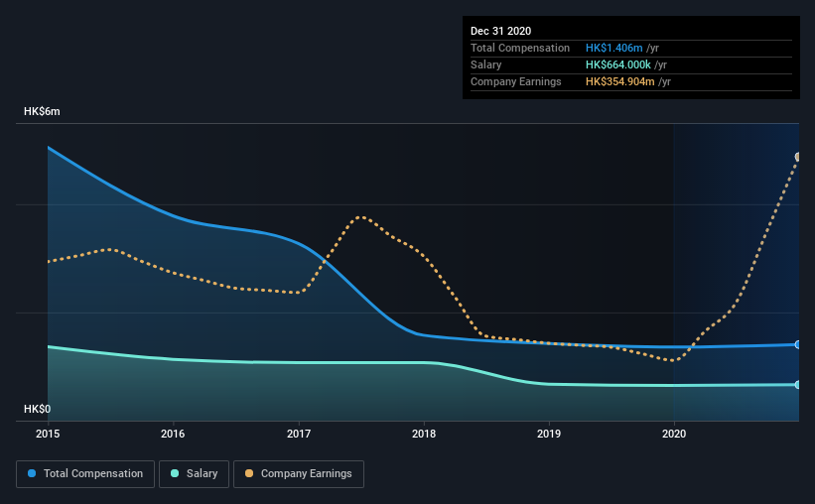815x504 pixels.
Task: Select the Company Earnings end data point marker
Action: pos(798,157)
